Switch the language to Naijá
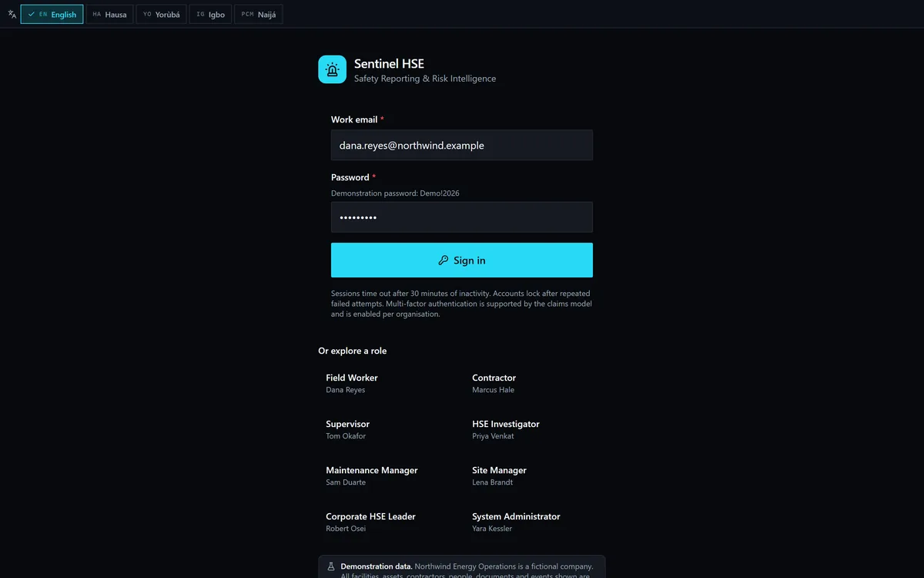924x578 pixels. pyautogui.click(x=258, y=14)
